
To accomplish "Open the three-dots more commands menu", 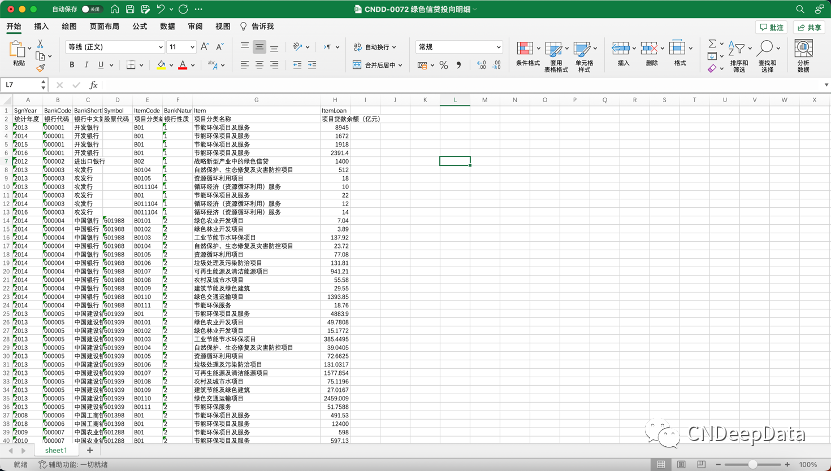I will point(198,9).
